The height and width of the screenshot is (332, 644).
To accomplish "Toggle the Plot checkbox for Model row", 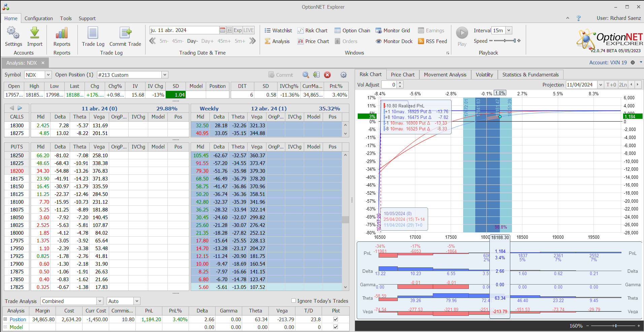I will 335,327.
